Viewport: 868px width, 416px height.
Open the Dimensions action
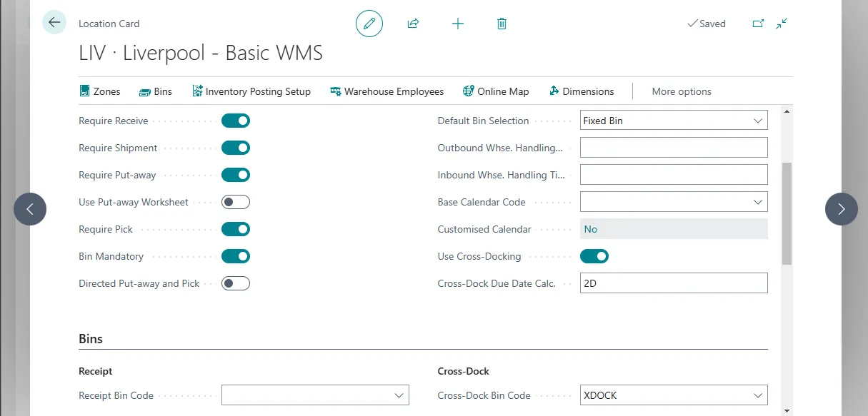pos(582,91)
